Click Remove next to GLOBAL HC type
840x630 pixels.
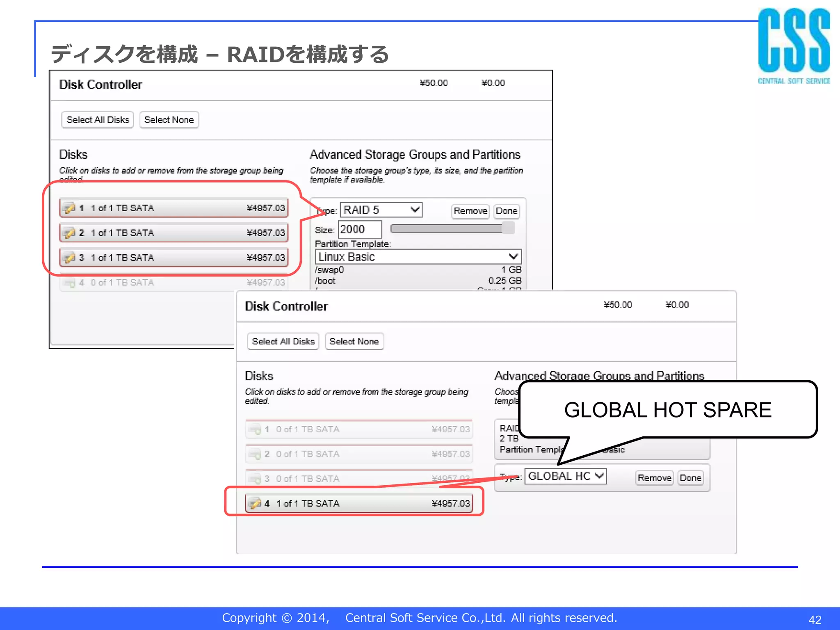(655, 478)
